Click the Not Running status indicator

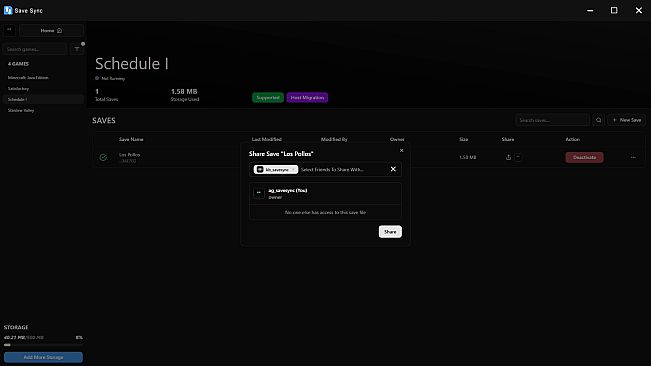(x=110, y=78)
